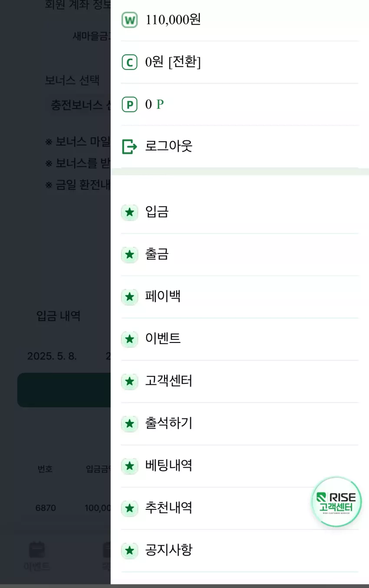Screen dimensions: 369x588
Task: Click the [전환] convert link
Action: click(x=184, y=62)
